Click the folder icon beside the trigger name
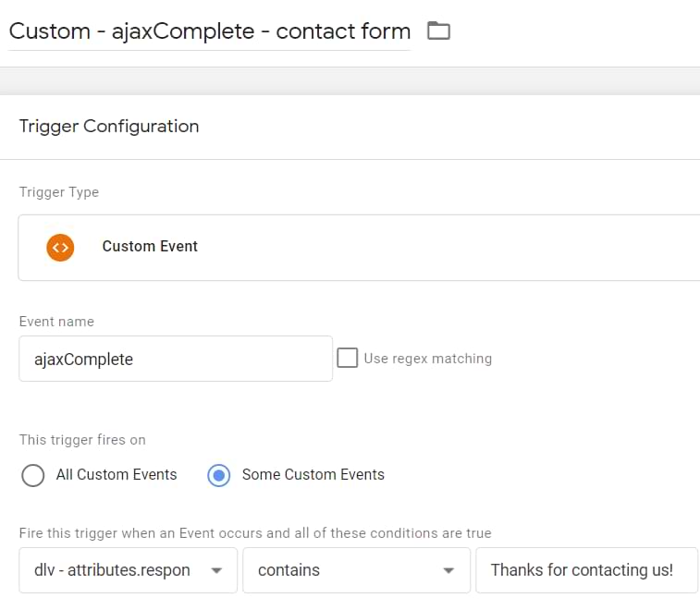Viewport: 700px width, 610px height. tap(438, 31)
